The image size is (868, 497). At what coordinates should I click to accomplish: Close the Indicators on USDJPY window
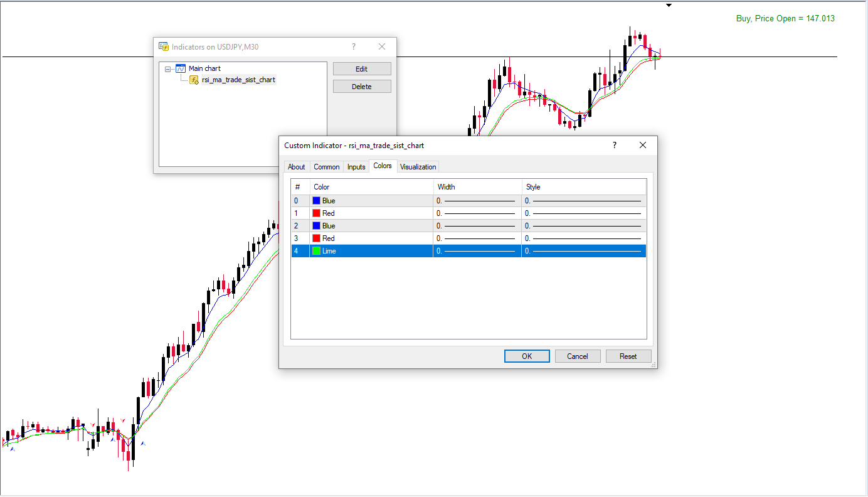click(382, 46)
